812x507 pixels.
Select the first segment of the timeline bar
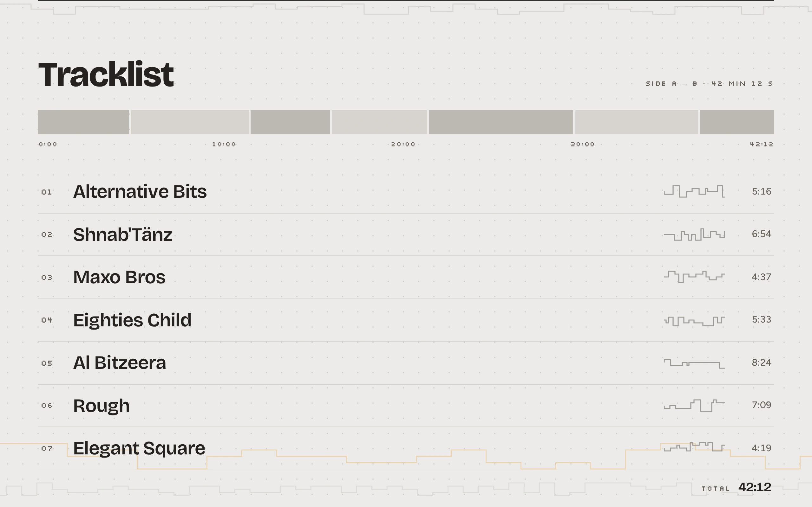tap(83, 122)
